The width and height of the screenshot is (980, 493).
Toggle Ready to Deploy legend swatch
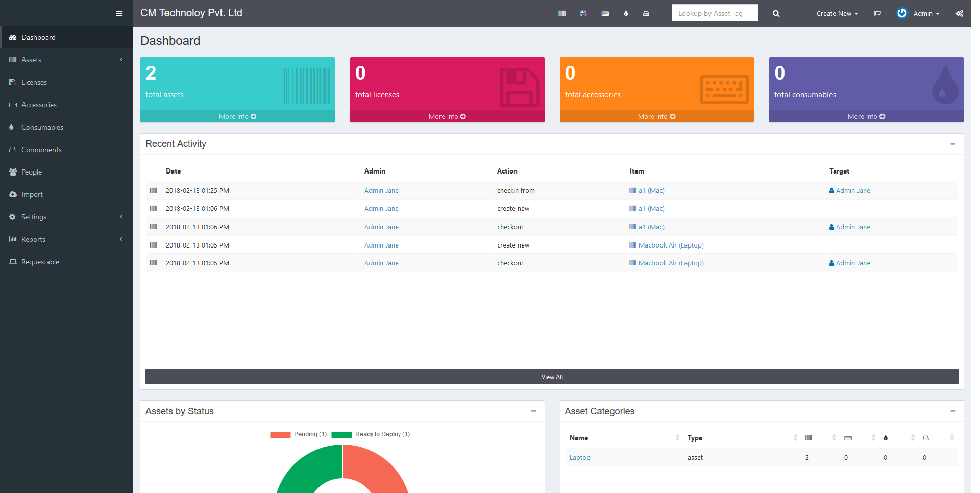[x=341, y=434]
